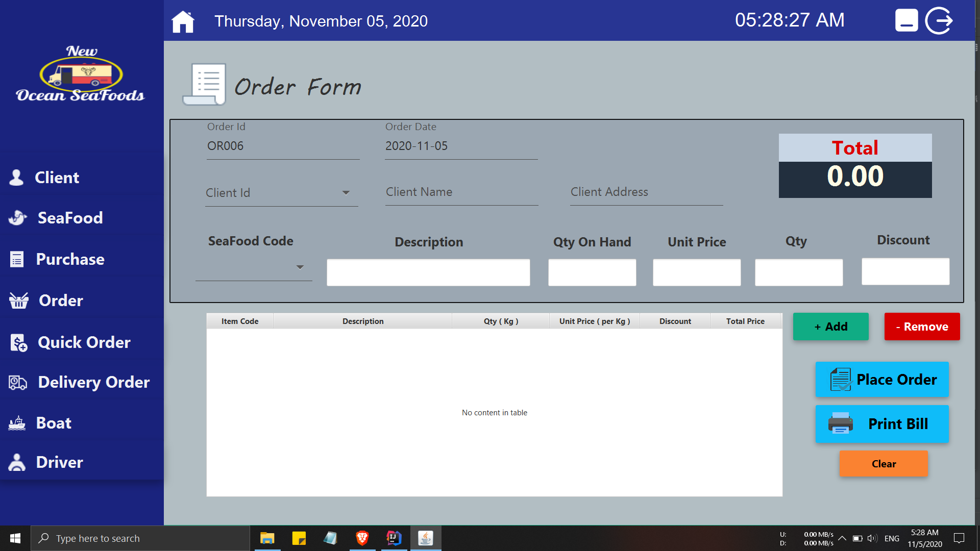
Task: Click the logout arrow icon at top right
Action: coord(939,20)
